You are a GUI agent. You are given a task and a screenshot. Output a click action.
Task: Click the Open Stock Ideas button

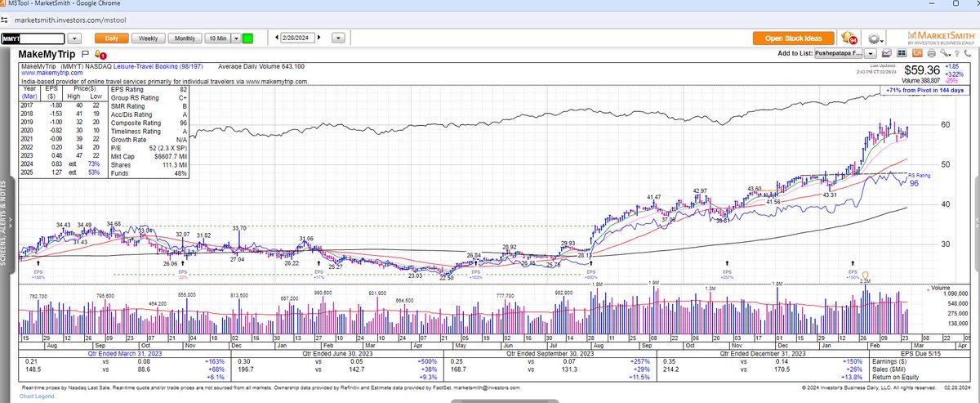(x=794, y=38)
